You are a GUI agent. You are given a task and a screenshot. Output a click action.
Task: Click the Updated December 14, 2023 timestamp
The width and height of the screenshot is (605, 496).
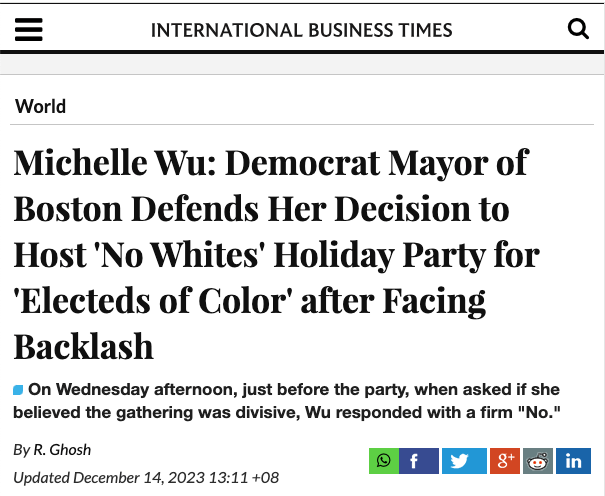click(146, 477)
